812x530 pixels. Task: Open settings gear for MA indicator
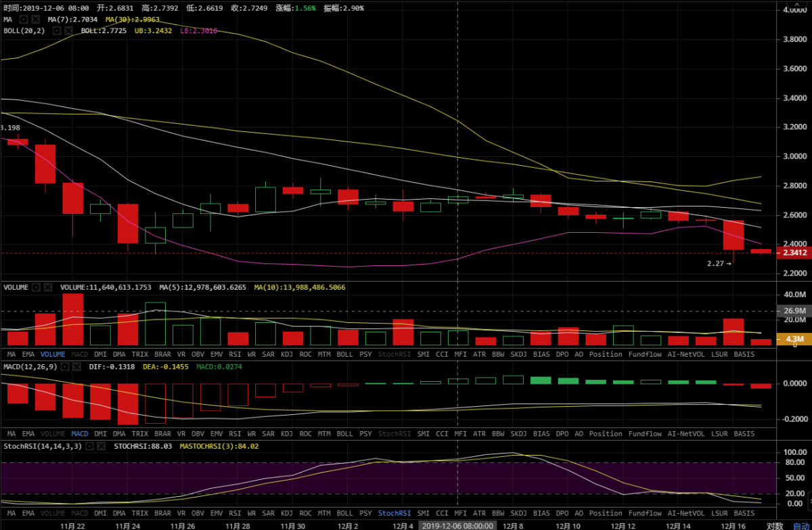tap(24, 20)
